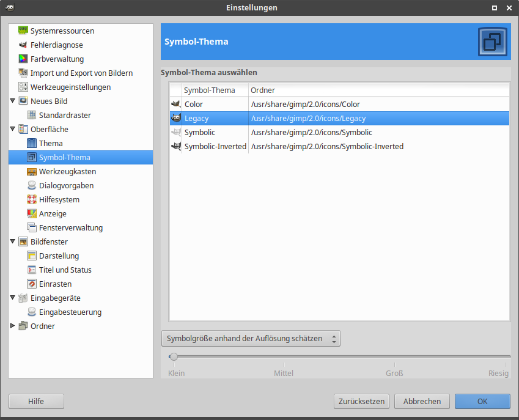Maximize the Einstellungen window
The height and width of the screenshot is (420, 519).
tap(495, 8)
